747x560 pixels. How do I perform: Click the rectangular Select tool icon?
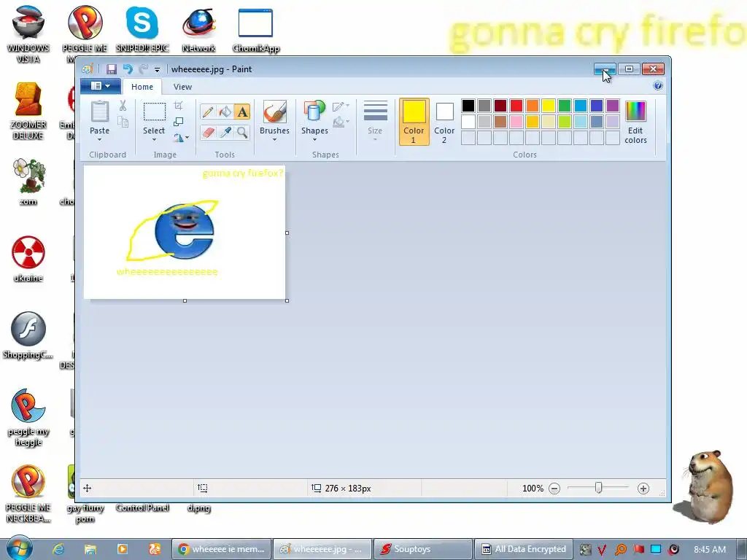(x=155, y=112)
